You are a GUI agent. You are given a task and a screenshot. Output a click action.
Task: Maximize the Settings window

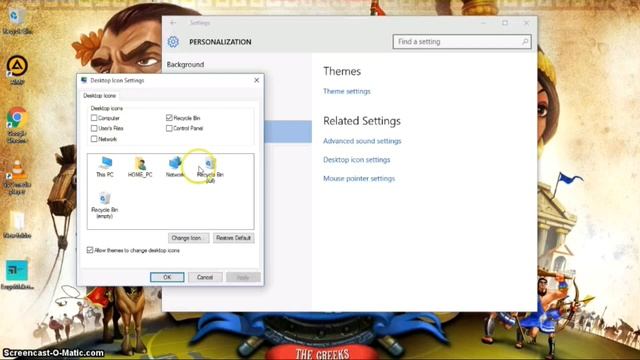point(505,23)
